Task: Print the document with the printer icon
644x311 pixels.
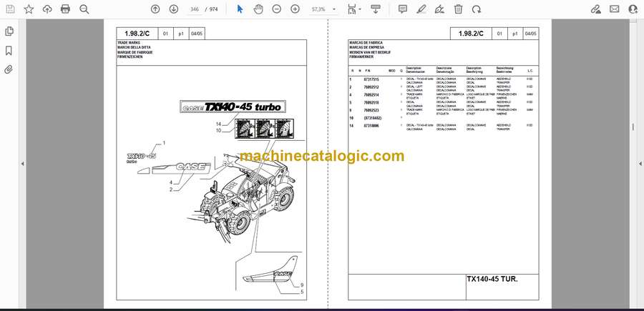Action: [65, 9]
